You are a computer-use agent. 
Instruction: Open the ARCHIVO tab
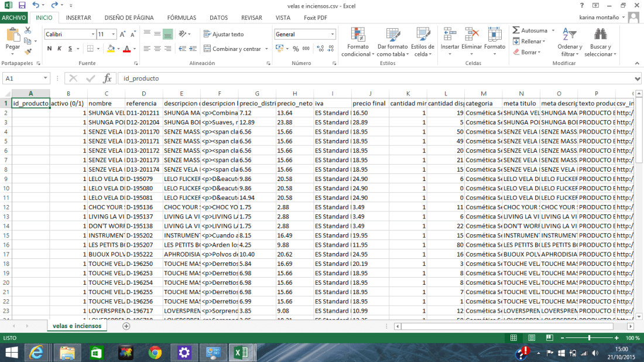point(13,18)
